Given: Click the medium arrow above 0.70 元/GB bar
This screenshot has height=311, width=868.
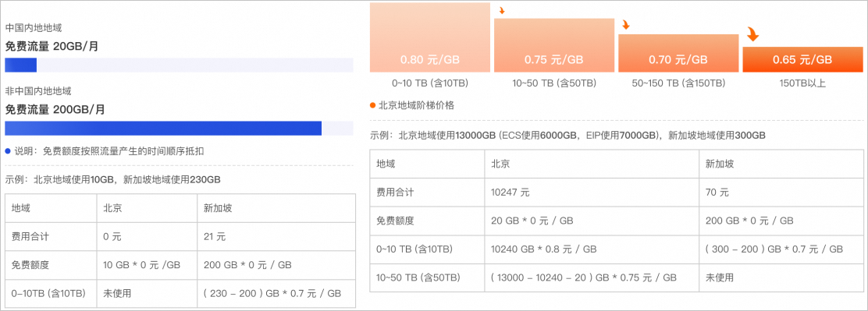Looking at the screenshot, I should 626,24.
